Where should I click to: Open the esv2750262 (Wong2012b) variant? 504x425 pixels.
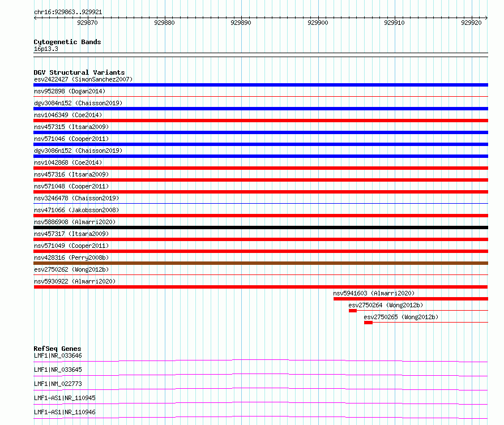[x=71, y=269]
